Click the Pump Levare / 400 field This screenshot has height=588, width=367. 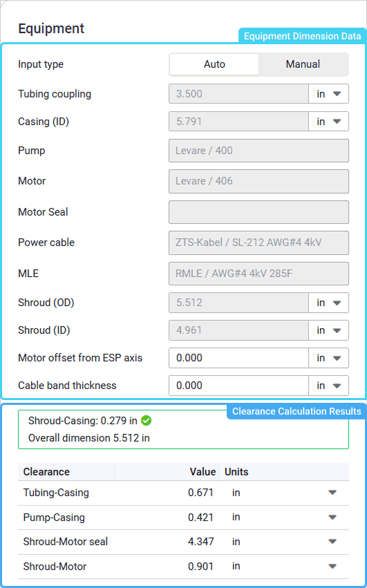[258, 151]
